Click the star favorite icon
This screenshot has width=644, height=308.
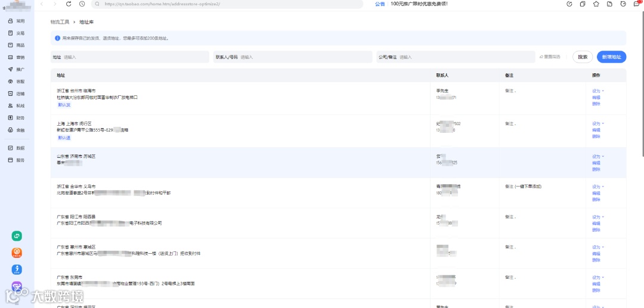[x=596, y=4]
